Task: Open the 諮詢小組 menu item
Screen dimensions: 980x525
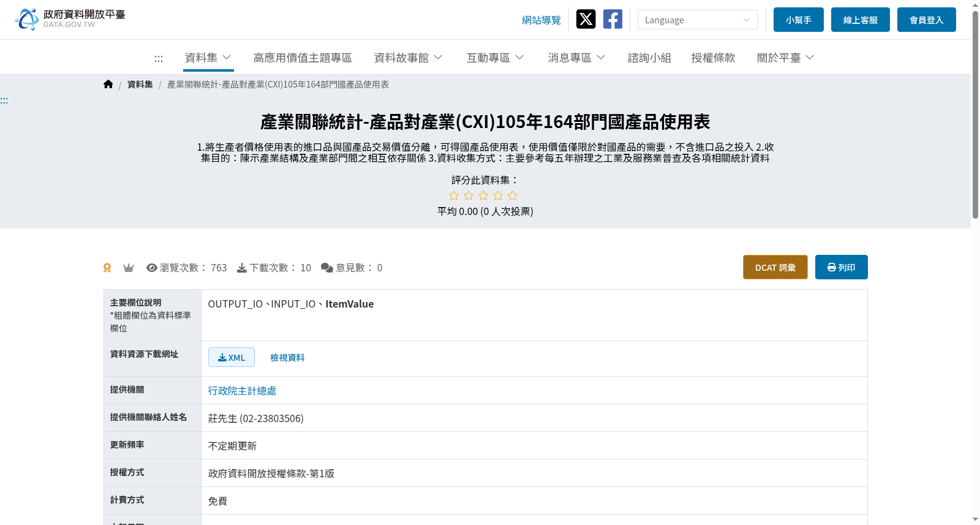Action: point(649,58)
